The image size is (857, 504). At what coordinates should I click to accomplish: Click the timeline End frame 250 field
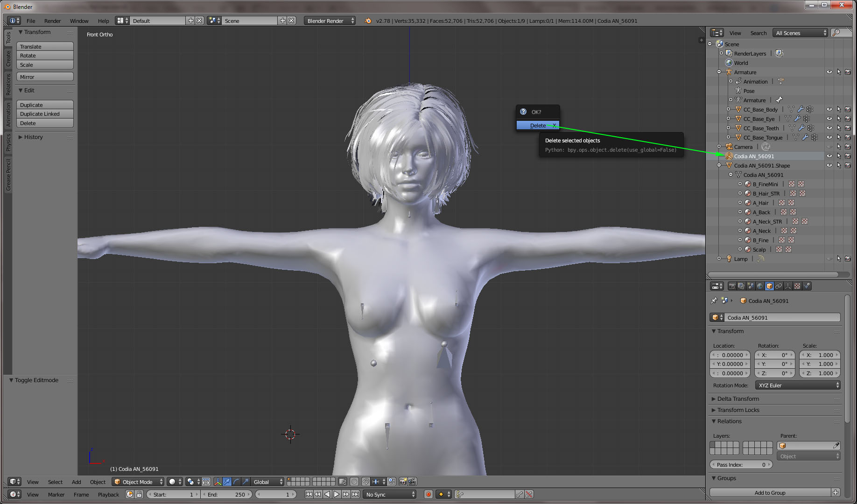coord(226,494)
